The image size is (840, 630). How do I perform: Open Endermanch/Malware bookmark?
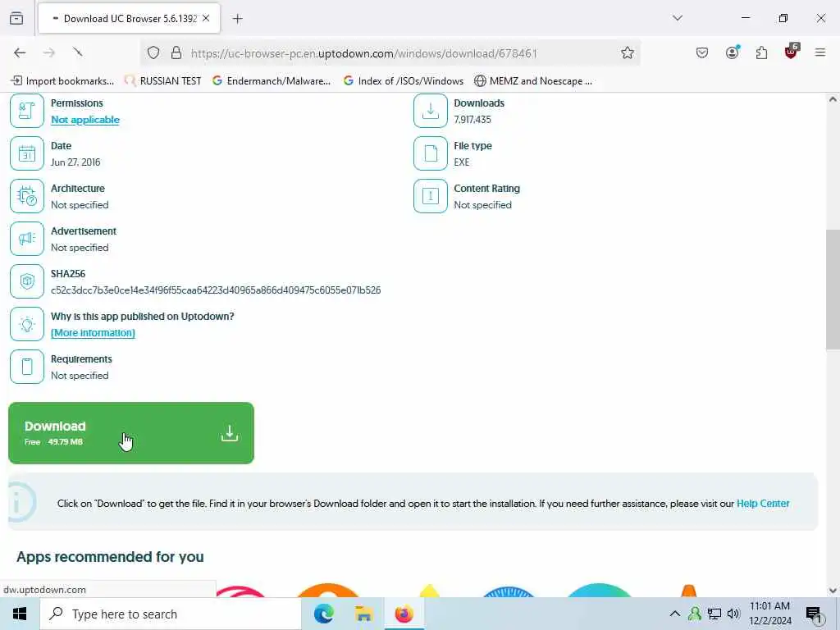point(272,81)
